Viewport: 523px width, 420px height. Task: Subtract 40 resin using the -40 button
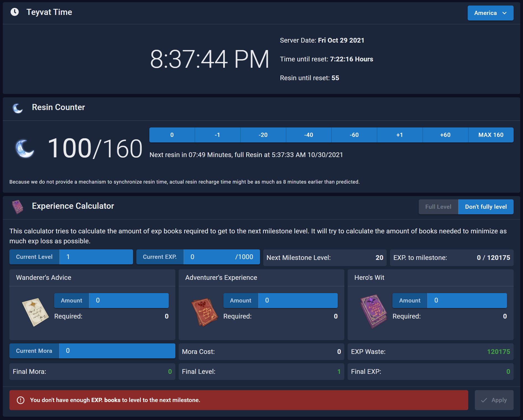309,135
